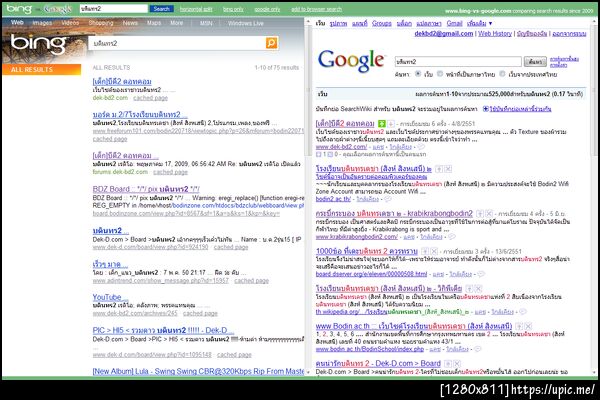This screenshot has height=400, width=600.
Task: Open the Bing Videos tab
Action: [70, 23]
